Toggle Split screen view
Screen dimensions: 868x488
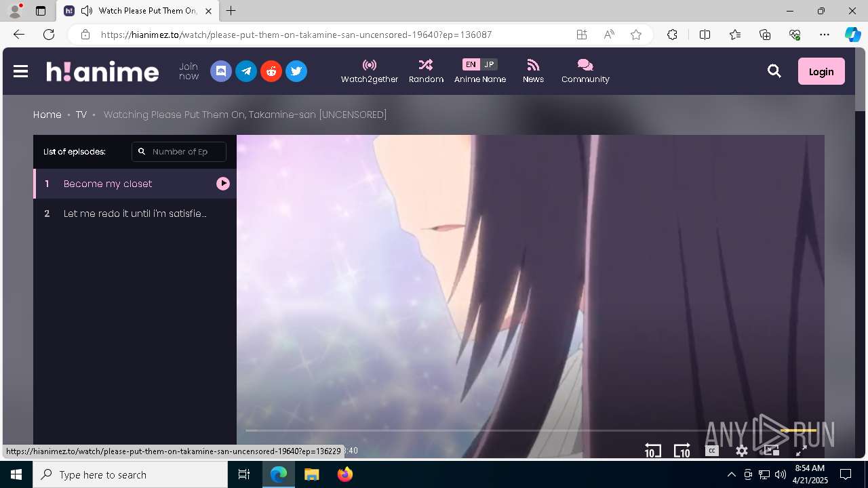[705, 35]
